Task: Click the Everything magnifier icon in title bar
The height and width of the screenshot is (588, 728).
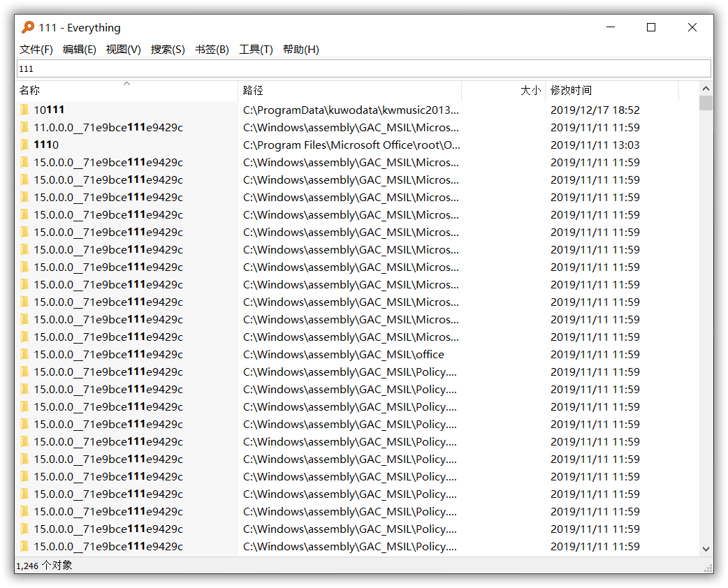Action: click(x=28, y=28)
